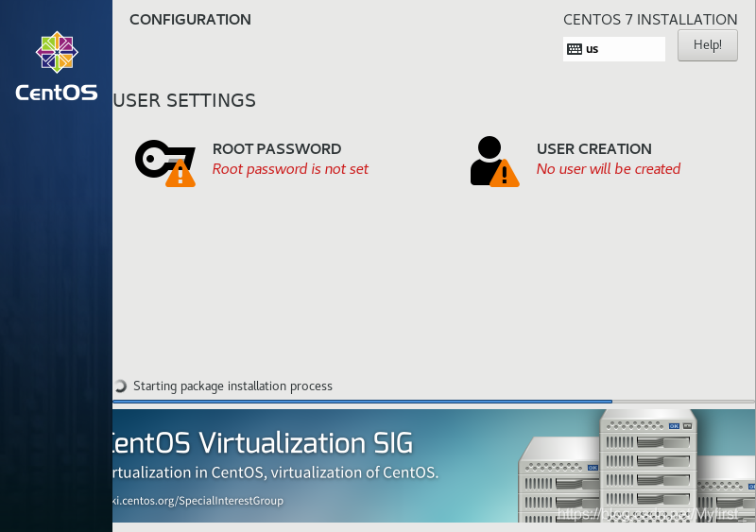This screenshot has width=756, height=532.
Task: Click the USER SETTINGS section heading
Action: (x=184, y=100)
